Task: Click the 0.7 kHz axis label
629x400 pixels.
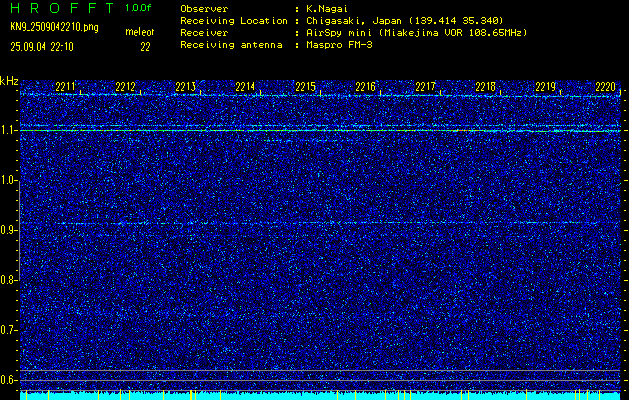Action: click(x=7, y=330)
